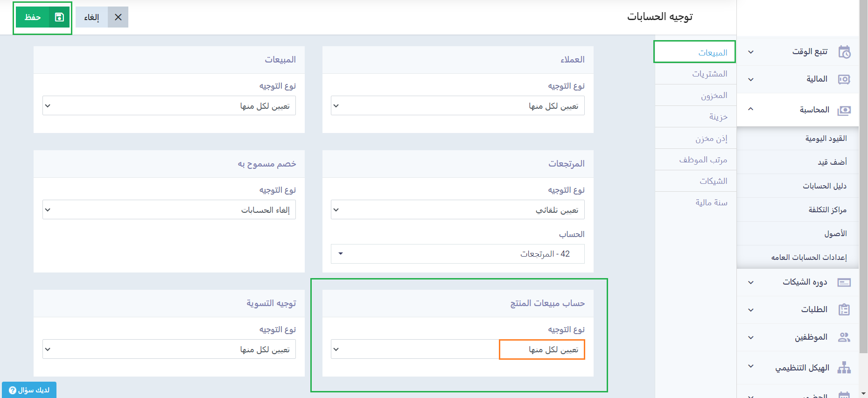
Task: Click the cheque cycle card icon
Action: point(844,282)
